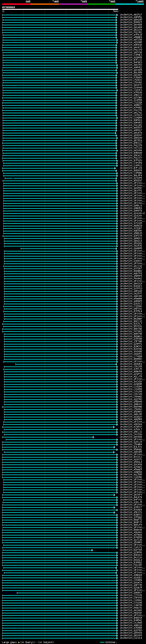Open hit UniRef100_A9P851
This screenshot has width=146, height=644.
pos(131,17)
